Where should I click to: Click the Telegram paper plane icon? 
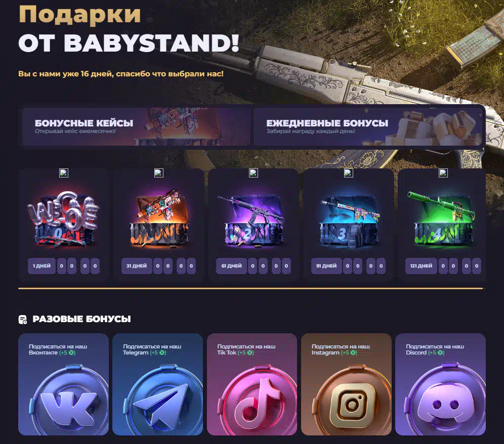click(x=163, y=400)
